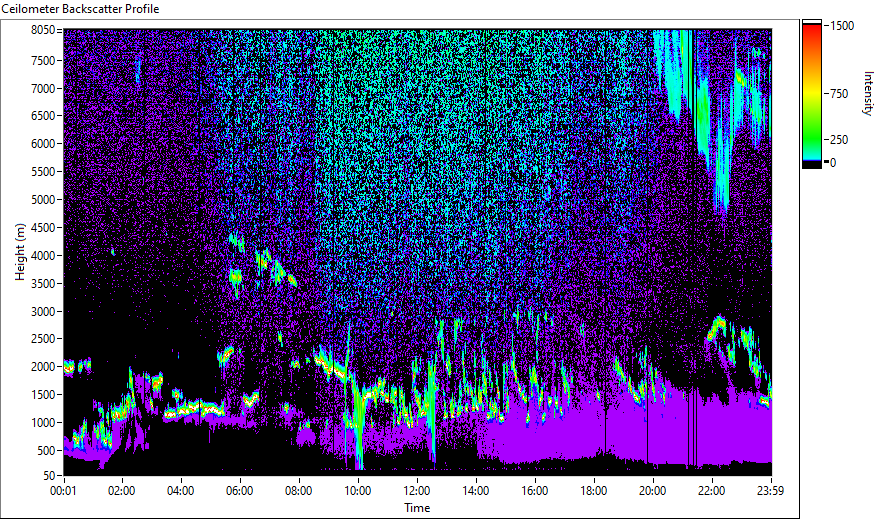Viewport: 878px width, 519px height.
Task: Click the 12:00 time tick label
Action: [x=417, y=491]
